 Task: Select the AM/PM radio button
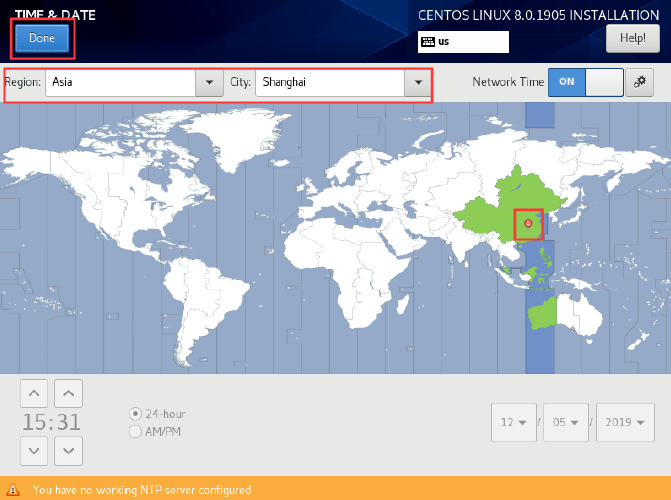pos(135,432)
